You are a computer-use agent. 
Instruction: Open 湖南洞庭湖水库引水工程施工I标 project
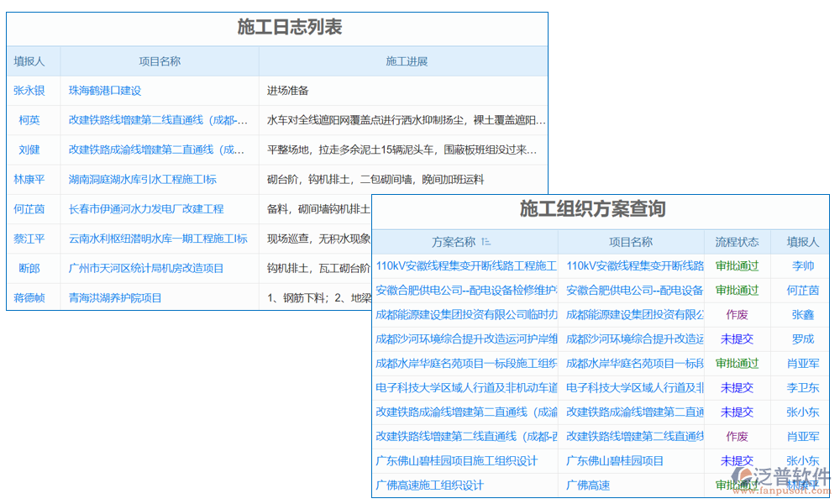point(143,179)
